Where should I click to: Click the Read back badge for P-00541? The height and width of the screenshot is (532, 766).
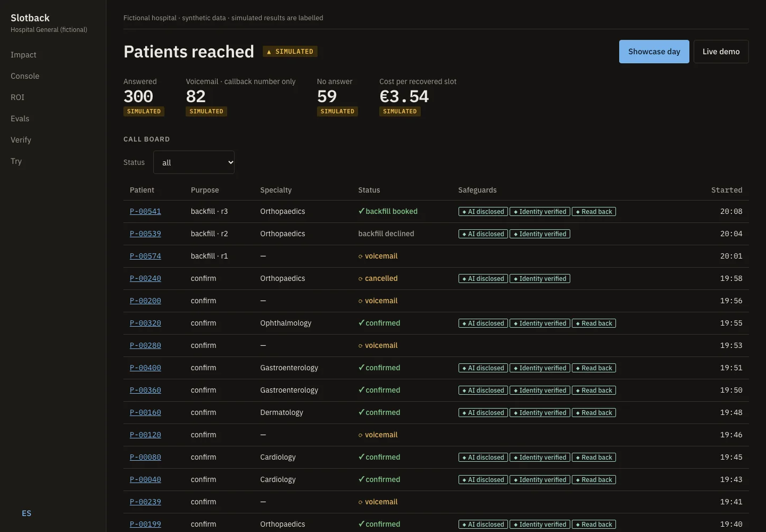(x=594, y=212)
